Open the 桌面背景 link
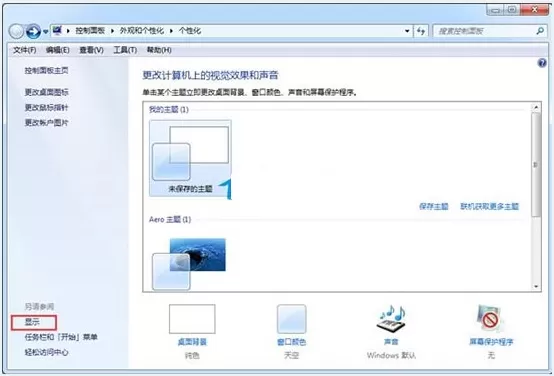Screen dimensions: 554x376 (192, 342)
